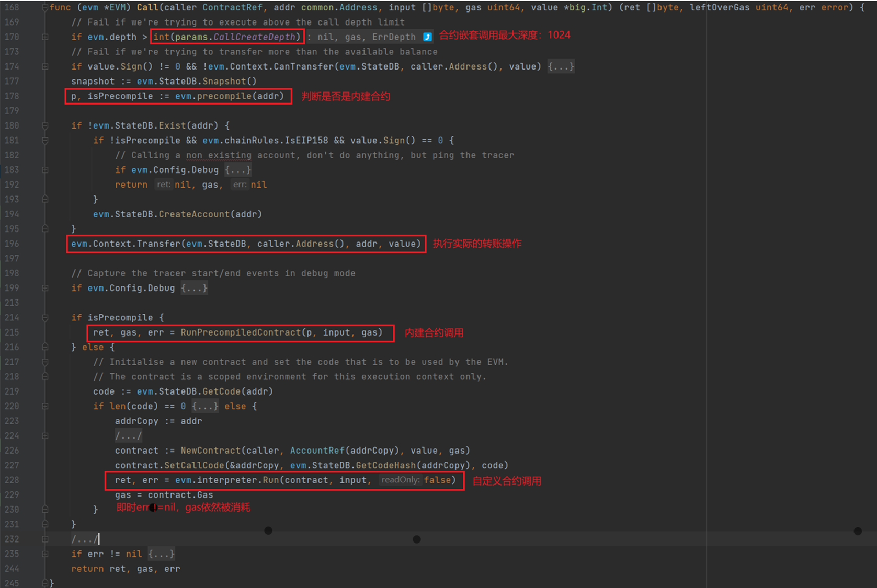Image resolution: width=877 pixels, height=588 pixels.
Task: Expand gutter fold marker on line 224
Action: (x=45, y=435)
